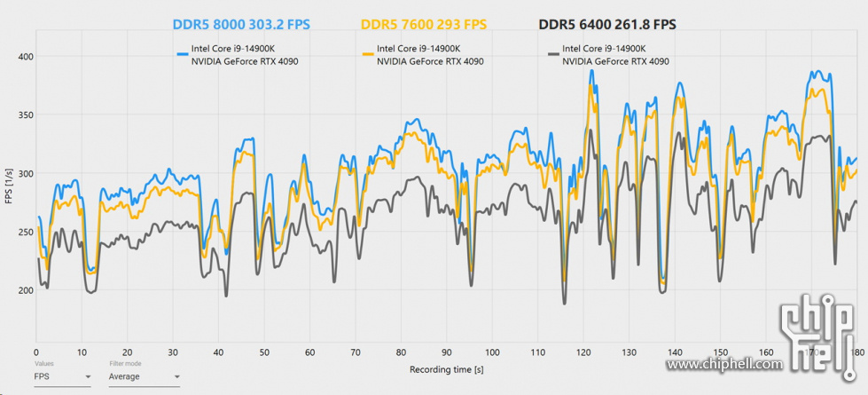Click the 100 tick on time axis
Screen dimensions: 868x395
[x=492, y=352]
